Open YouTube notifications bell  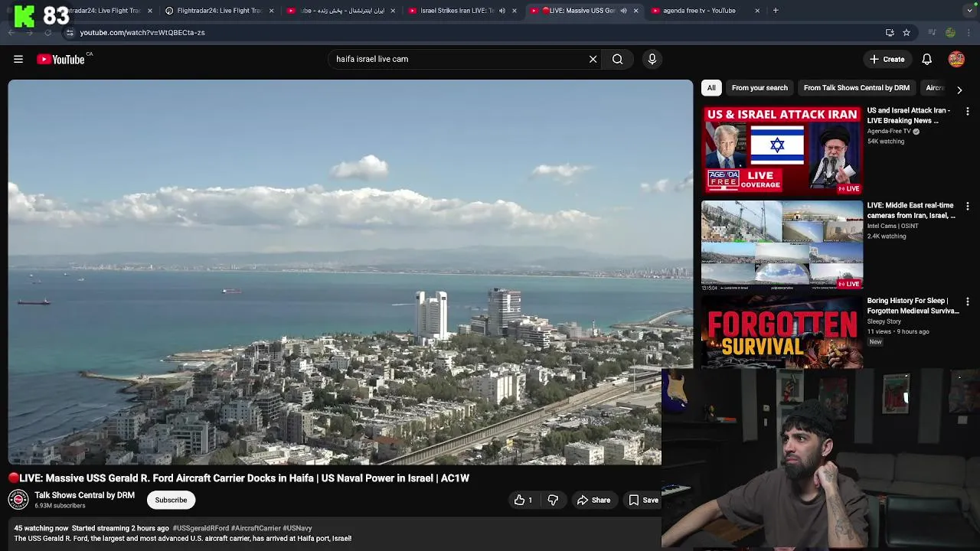click(x=926, y=59)
